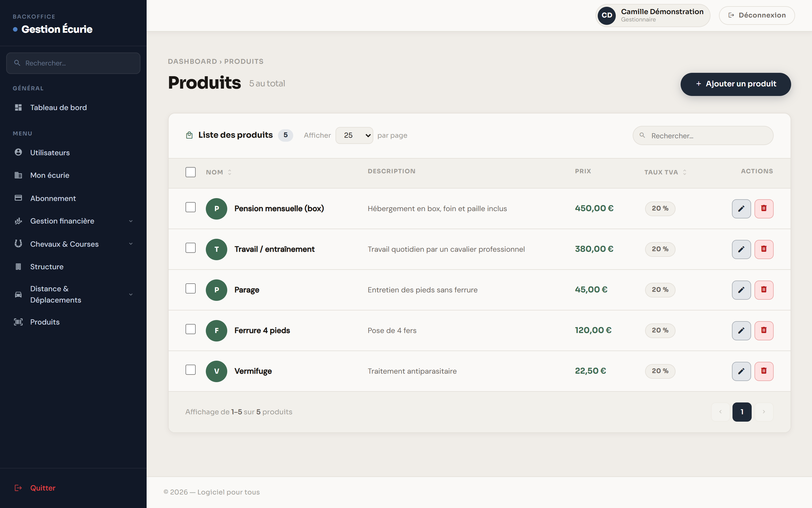Edit the Vermifuge product
812x508 pixels.
pos(741,371)
